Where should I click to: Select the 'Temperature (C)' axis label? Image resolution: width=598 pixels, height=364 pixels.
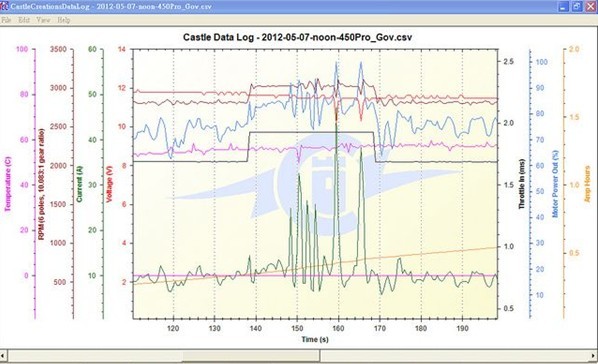point(8,184)
